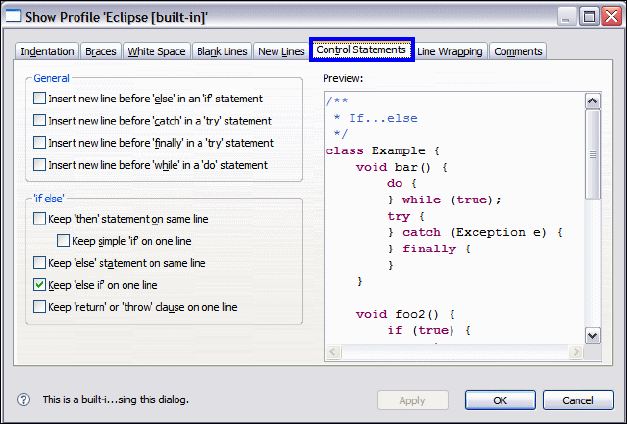
Task: Close the Show Profile dialog
Action: tap(612, 17)
